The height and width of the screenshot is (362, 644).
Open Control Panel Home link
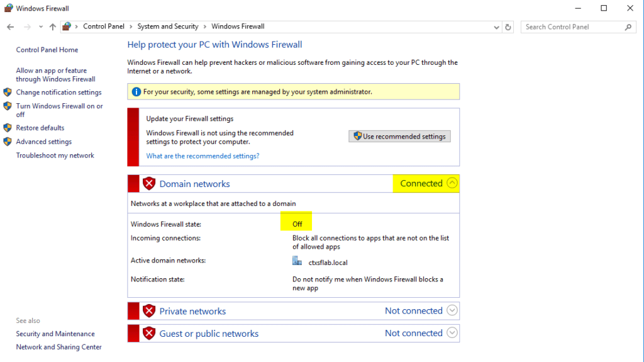click(x=47, y=50)
